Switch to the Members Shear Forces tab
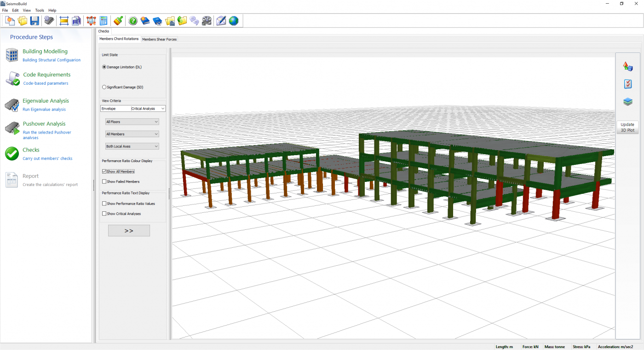The height and width of the screenshot is (350, 644). [159, 40]
